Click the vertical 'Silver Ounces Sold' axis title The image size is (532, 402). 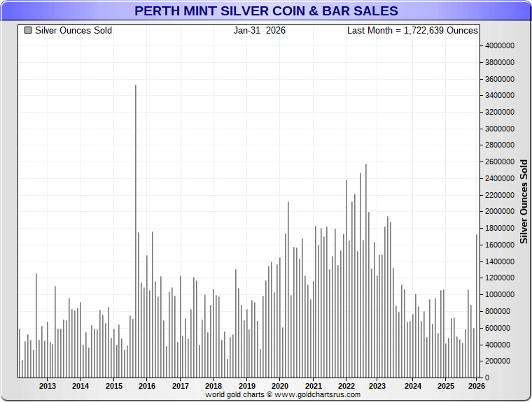[x=524, y=201]
